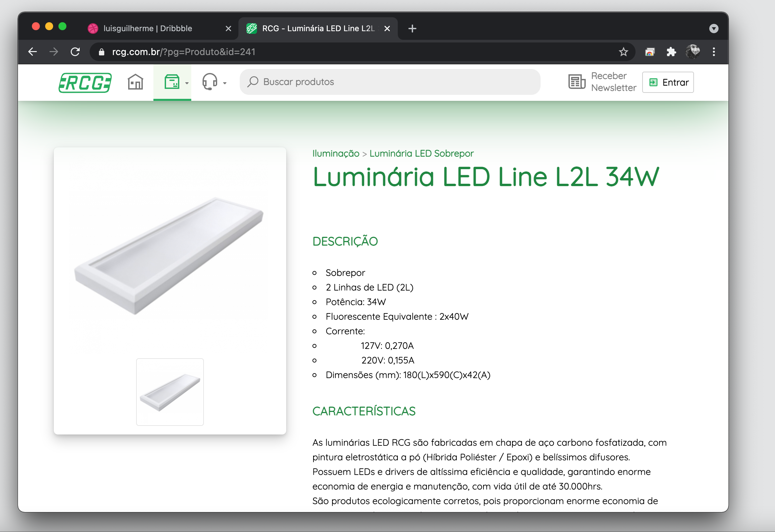Open the products catalog icon
Viewport: 775px width, 532px height.
(x=172, y=82)
